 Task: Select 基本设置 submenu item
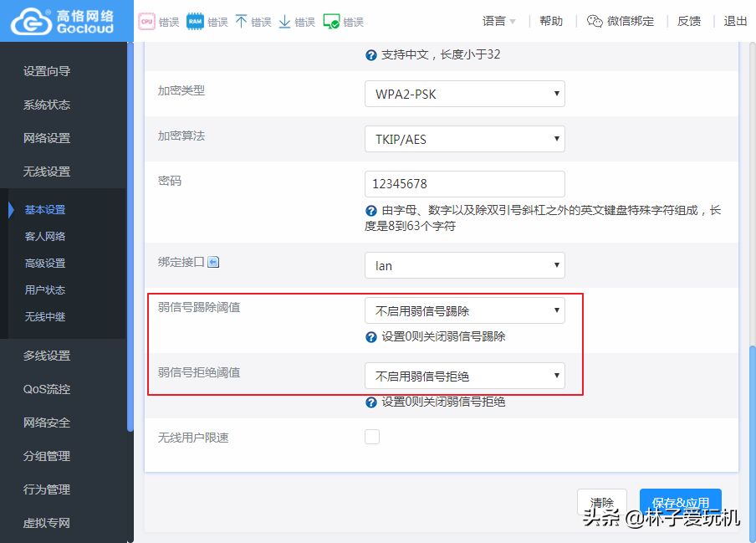point(45,210)
